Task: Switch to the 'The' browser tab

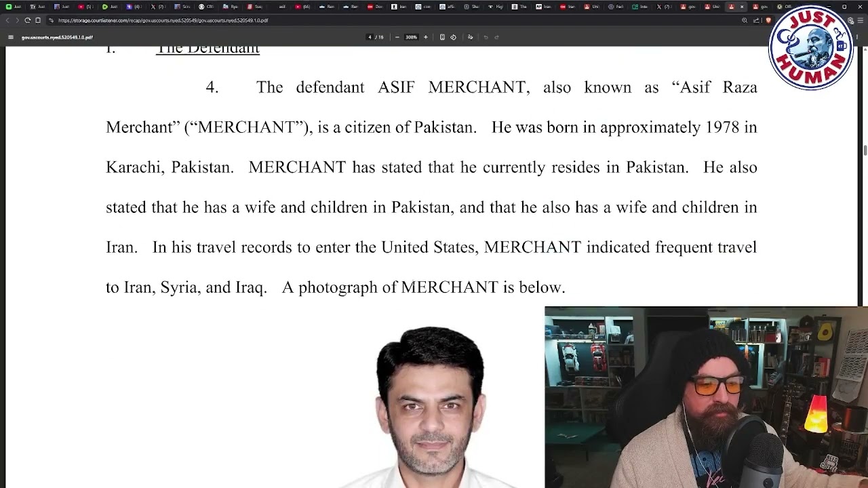Action: 519,7
